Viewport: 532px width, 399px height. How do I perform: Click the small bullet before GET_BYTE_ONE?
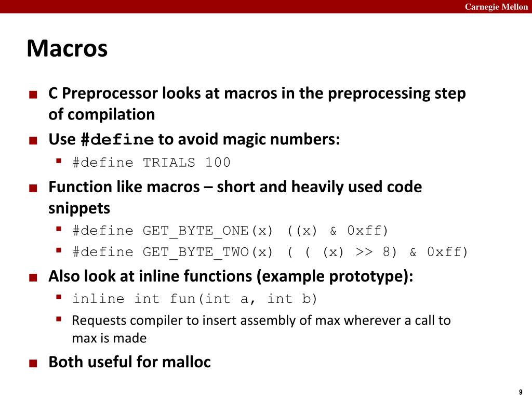[x=59, y=229]
